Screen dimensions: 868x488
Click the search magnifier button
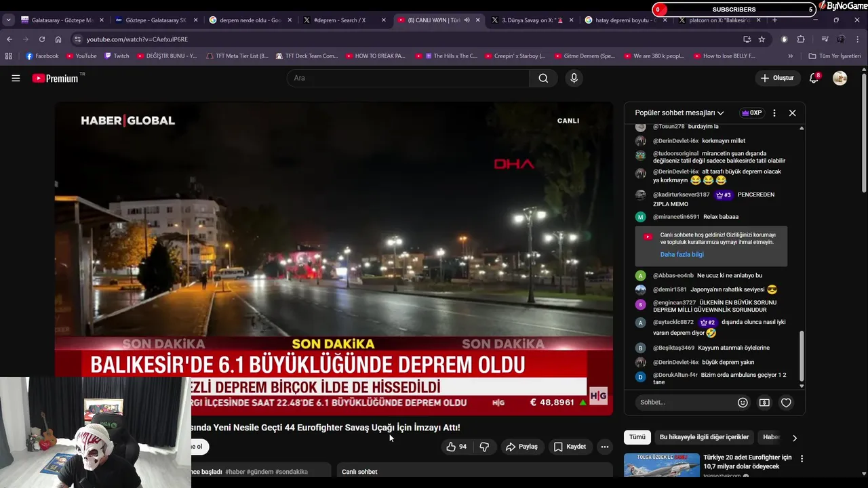click(543, 78)
